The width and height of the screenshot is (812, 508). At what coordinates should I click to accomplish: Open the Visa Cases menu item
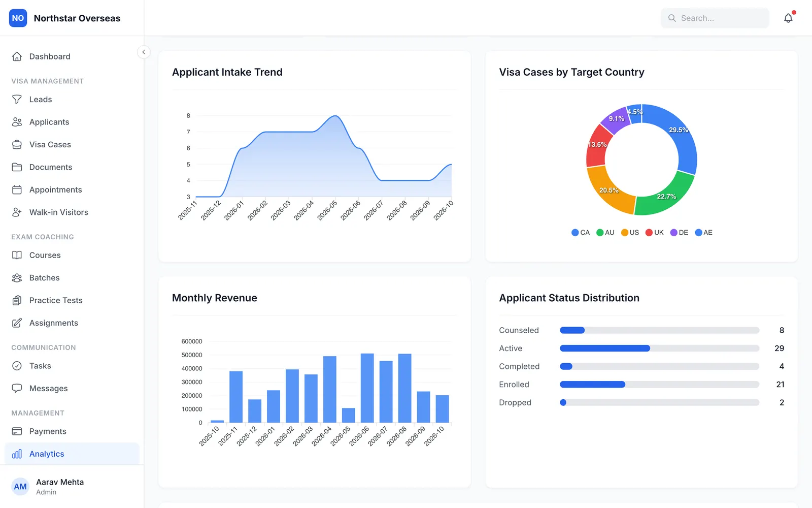72,145
